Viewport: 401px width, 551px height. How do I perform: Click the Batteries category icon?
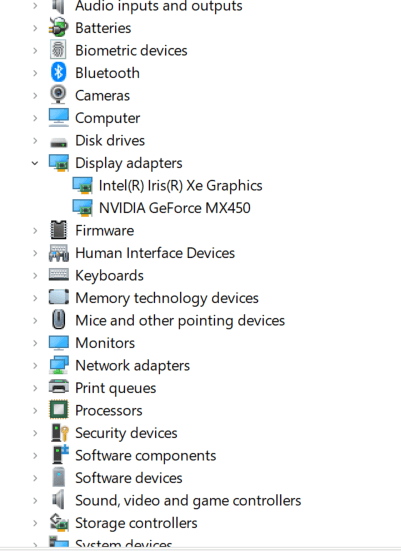[x=58, y=28]
